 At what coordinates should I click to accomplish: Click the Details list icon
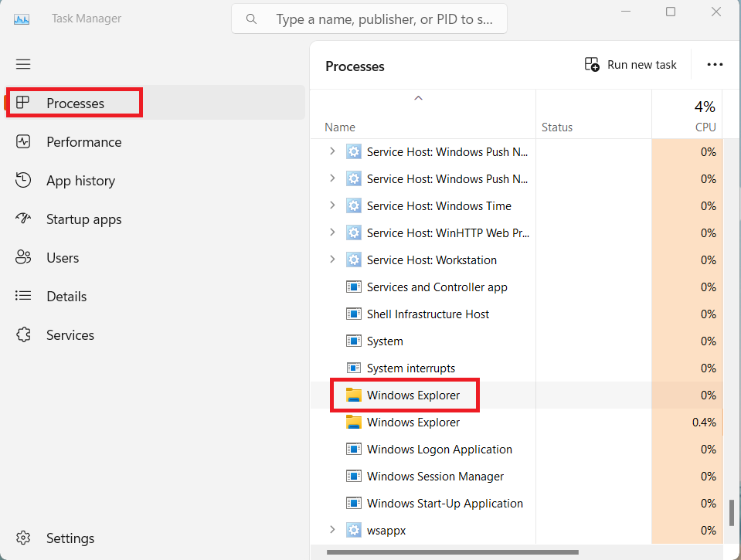(23, 297)
